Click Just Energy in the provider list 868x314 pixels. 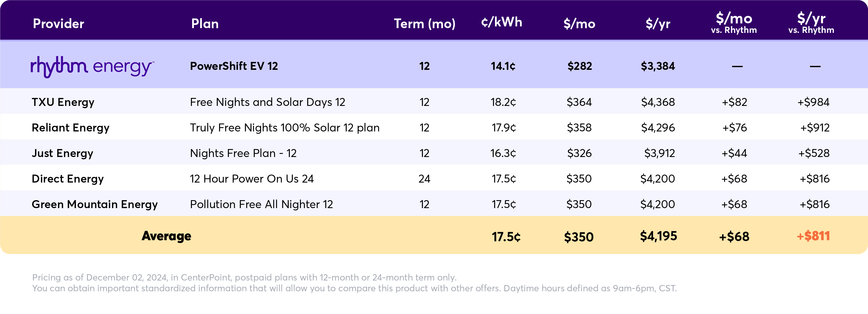62,153
